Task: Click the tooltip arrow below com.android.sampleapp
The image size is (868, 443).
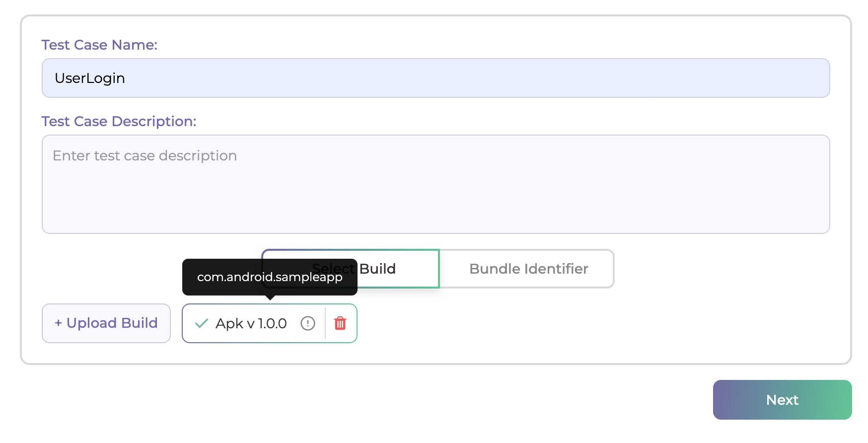Action: click(270, 298)
